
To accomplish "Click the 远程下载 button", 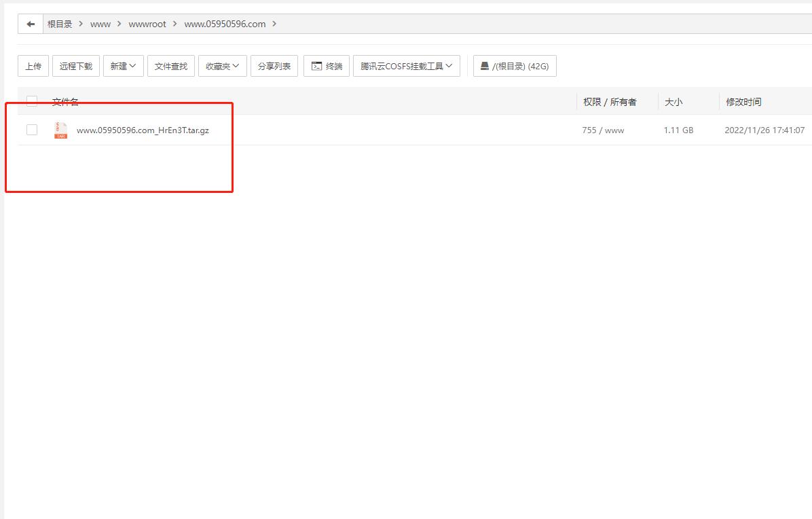I will [x=75, y=66].
